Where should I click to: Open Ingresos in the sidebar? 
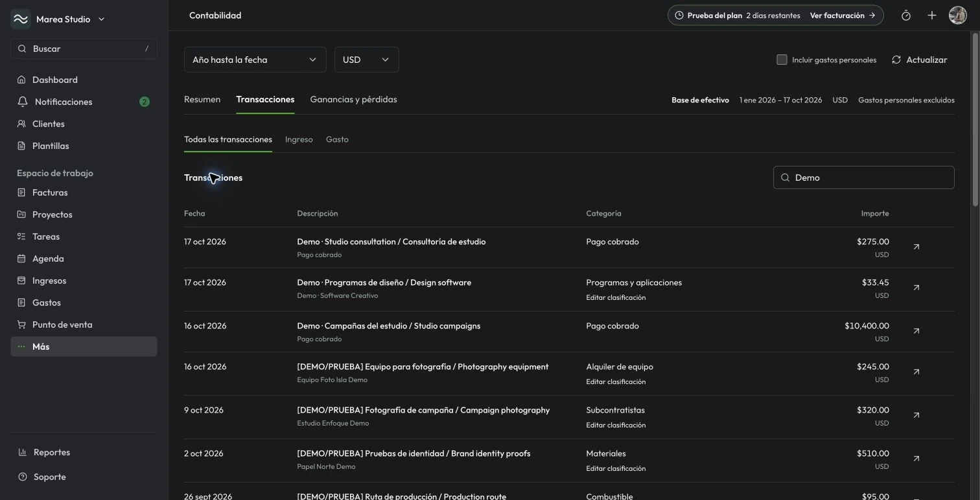(84, 280)
